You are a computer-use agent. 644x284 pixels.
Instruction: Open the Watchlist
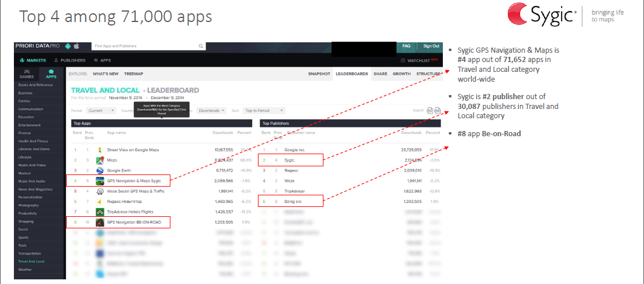tap(419, 60)
